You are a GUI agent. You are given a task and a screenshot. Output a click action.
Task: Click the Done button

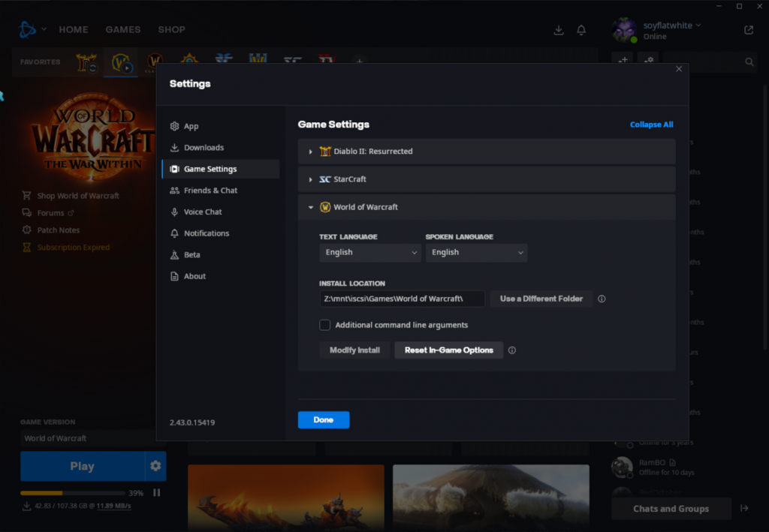[324, 419]
